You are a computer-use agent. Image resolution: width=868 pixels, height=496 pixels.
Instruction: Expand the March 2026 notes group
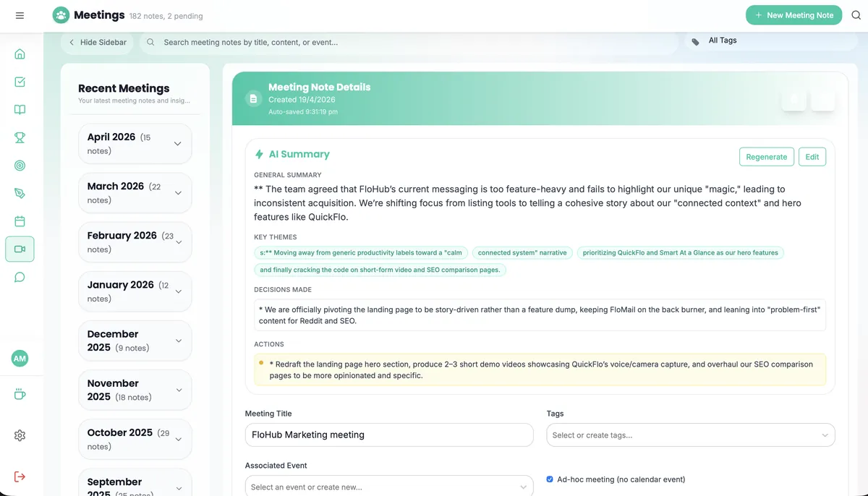pos(135,192)
